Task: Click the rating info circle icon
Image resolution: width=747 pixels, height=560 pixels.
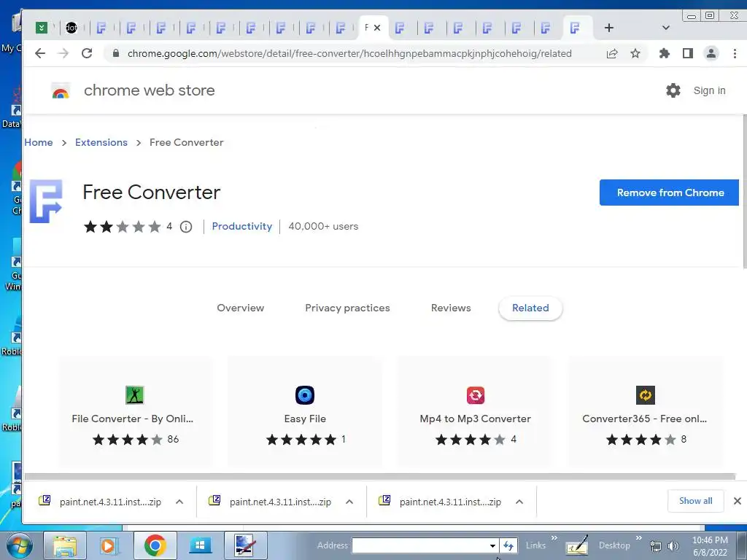Action: [x=186, y=227]
